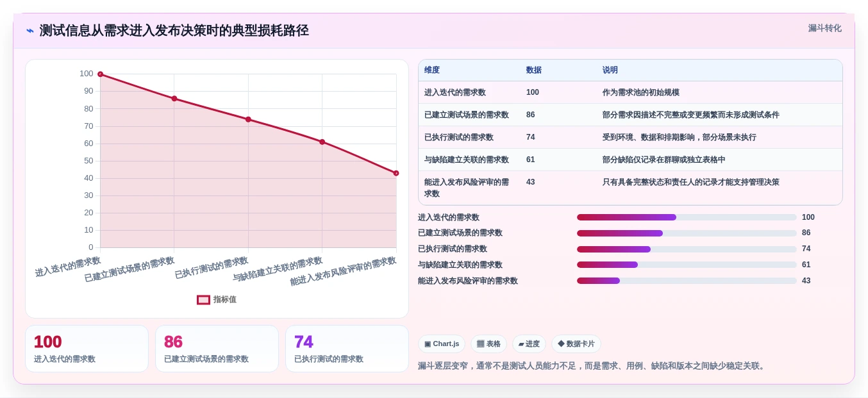Click the chart point at value 86

click(x=174, y=99)
